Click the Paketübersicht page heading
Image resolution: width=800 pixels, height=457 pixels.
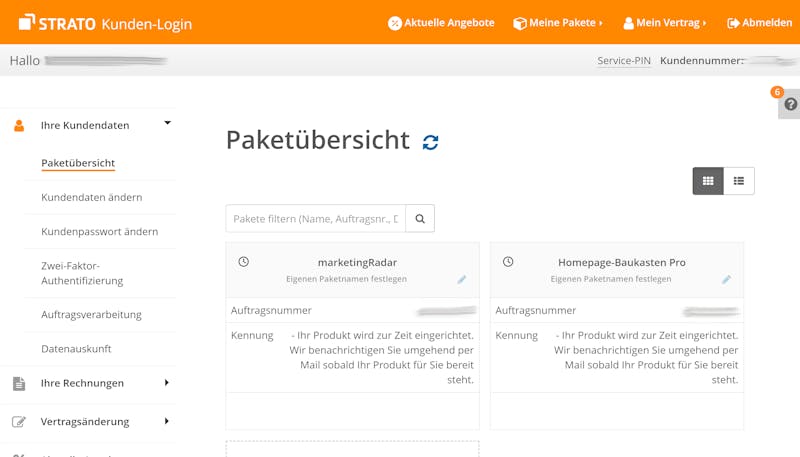318,140
